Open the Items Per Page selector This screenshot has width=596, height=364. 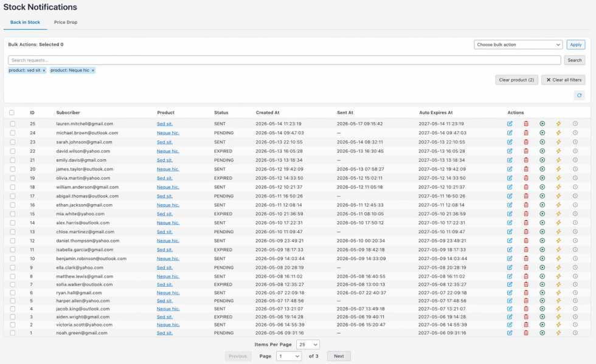tap(308, 344)
